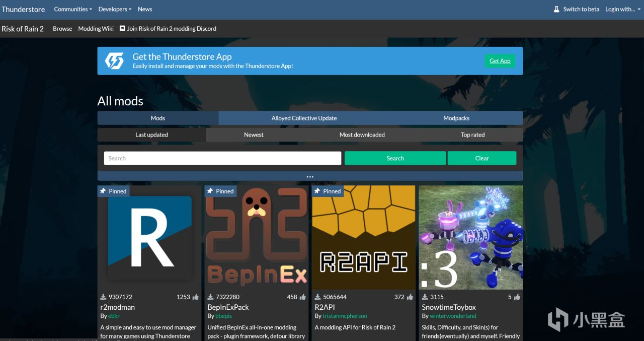The height and width of the screenshot is (341, 644).
Task: Open the BepInExPack mod title
Action: click(228, 307)
